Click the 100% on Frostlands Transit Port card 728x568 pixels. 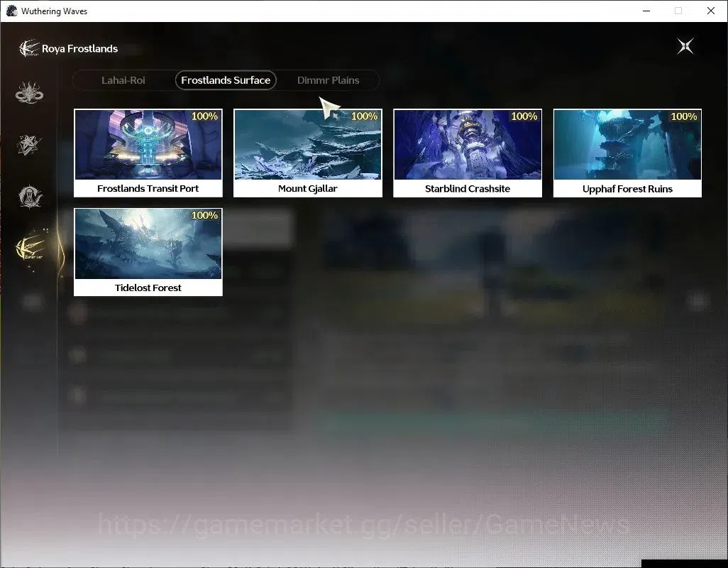coord(205,116)
